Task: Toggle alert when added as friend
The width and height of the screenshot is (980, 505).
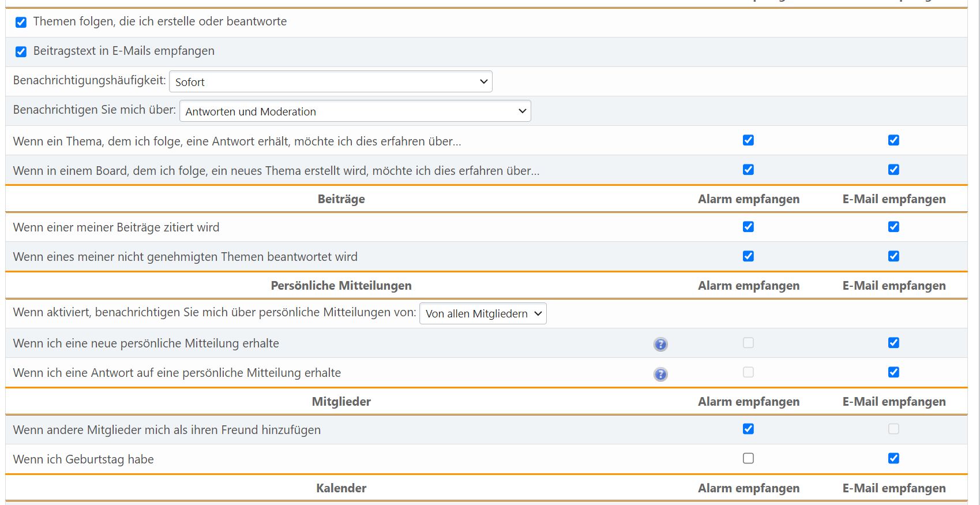Action: tap(748, 429)
